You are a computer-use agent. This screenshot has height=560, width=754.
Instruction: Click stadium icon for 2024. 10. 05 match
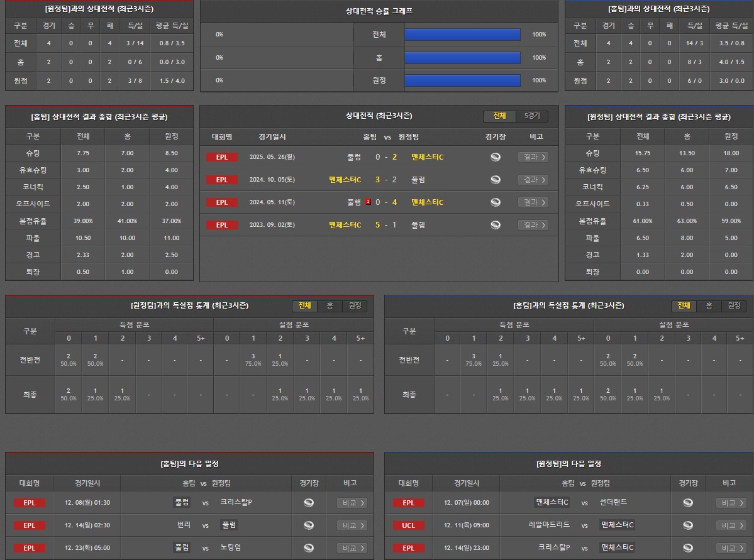496,180
